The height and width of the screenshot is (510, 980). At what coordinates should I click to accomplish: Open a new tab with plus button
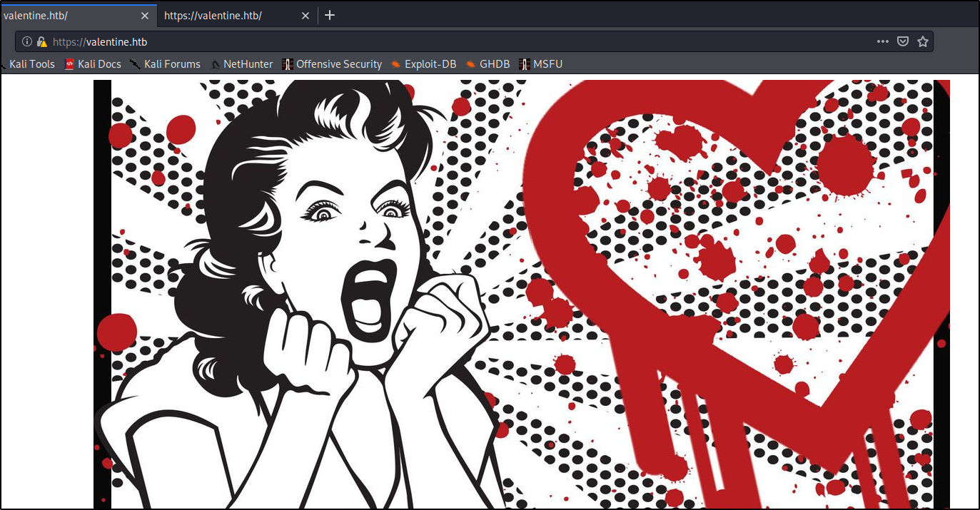(329, 16)
